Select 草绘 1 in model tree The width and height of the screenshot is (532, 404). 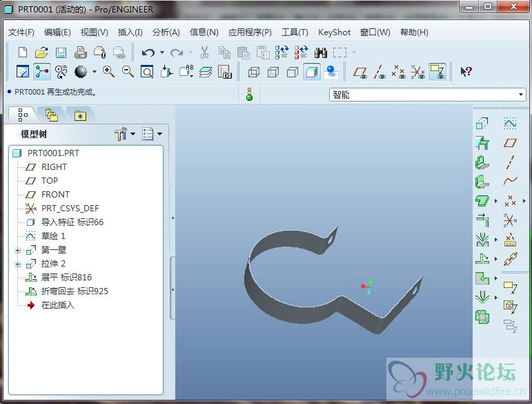[x=53, y=236]
